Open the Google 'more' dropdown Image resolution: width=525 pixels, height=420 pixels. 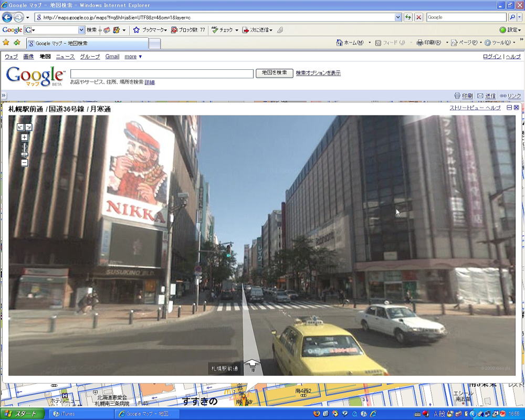click(133, 57)
